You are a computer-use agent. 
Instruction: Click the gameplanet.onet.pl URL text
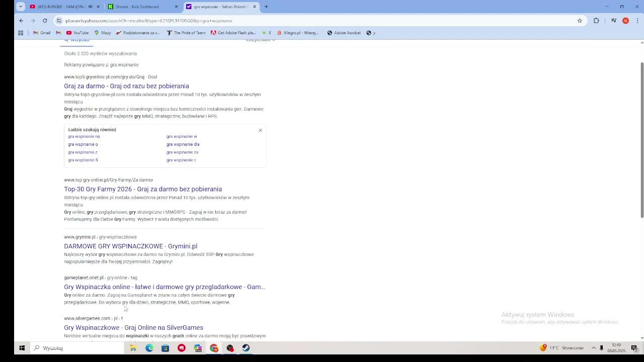(84, 278)
